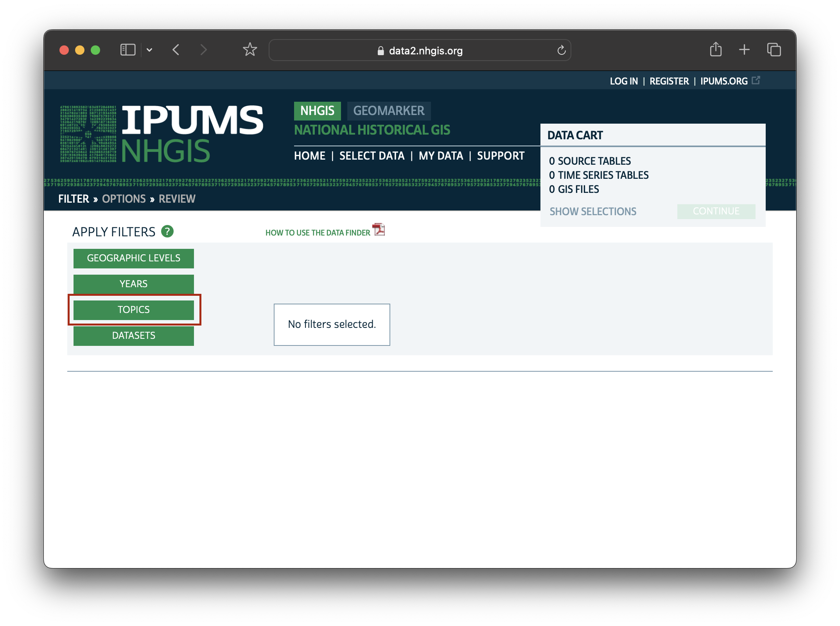This screenshot has width=840, height=626.
Task: Click the data2.nhgis.org address bar
Action: click(x=420, y=50)
